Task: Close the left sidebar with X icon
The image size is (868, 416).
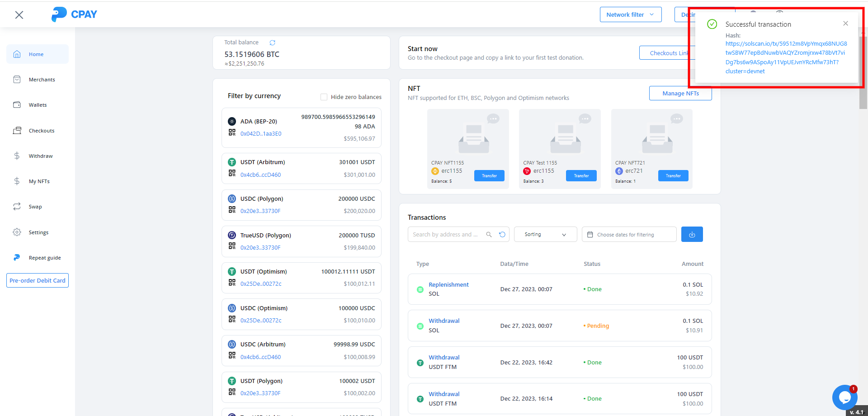Action: pos(19,15)
